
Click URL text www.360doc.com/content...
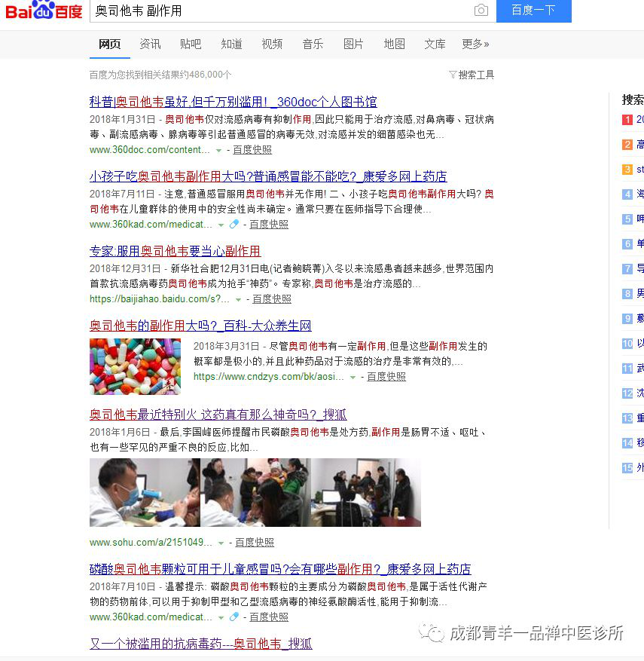150,150
